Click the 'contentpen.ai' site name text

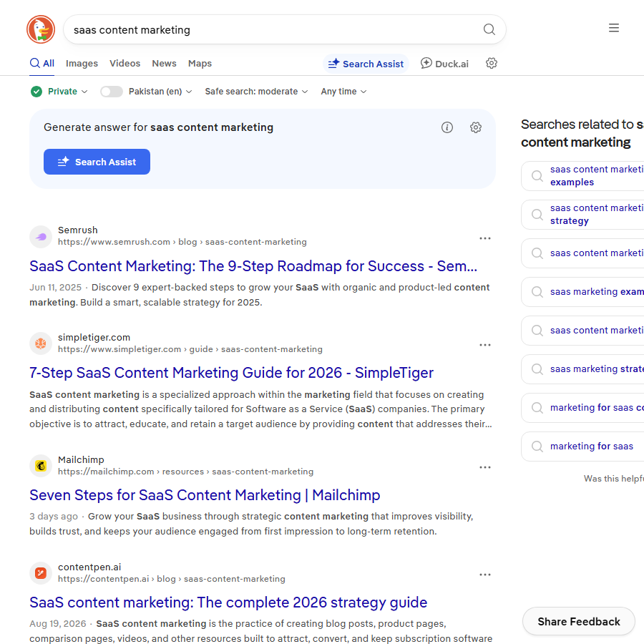point(89,567)
